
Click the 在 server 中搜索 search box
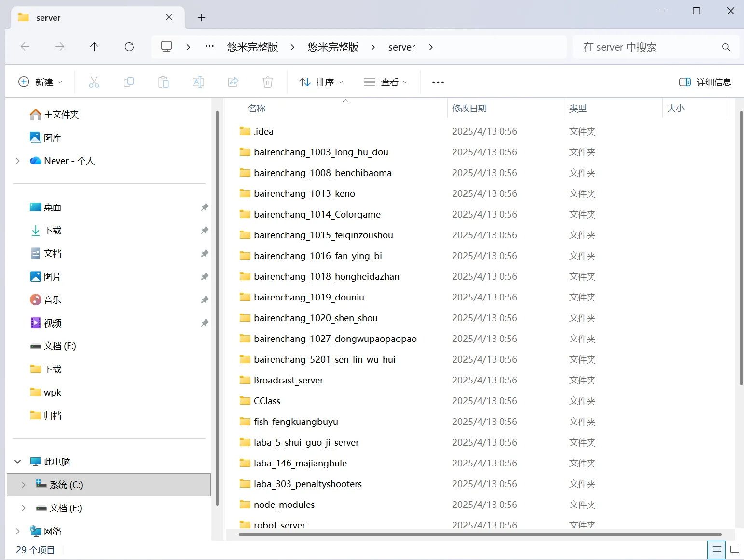click(x=656, y=47)
